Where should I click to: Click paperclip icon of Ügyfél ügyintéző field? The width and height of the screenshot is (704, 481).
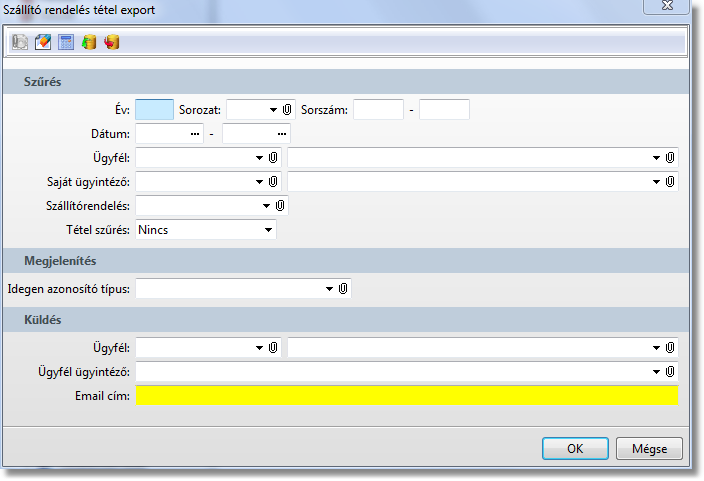point(670,371)
